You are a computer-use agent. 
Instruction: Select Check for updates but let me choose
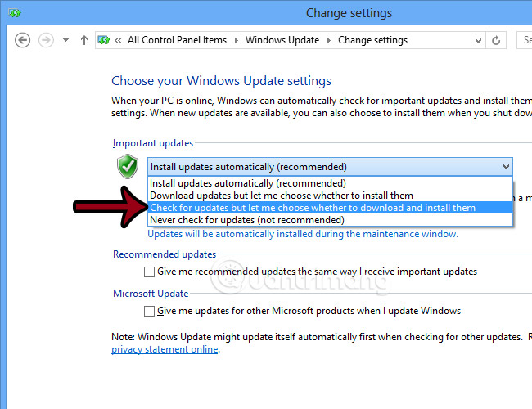point(330,208)
